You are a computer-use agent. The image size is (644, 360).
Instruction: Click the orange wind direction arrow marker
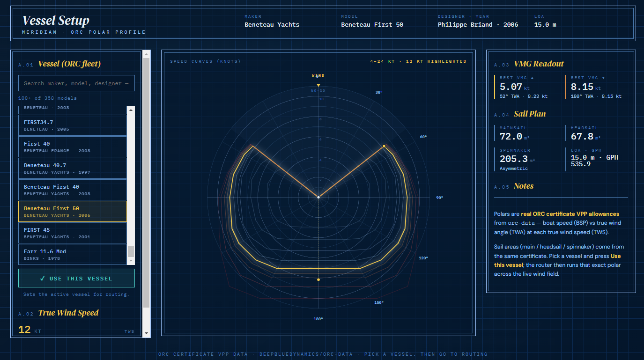[318, 85]
